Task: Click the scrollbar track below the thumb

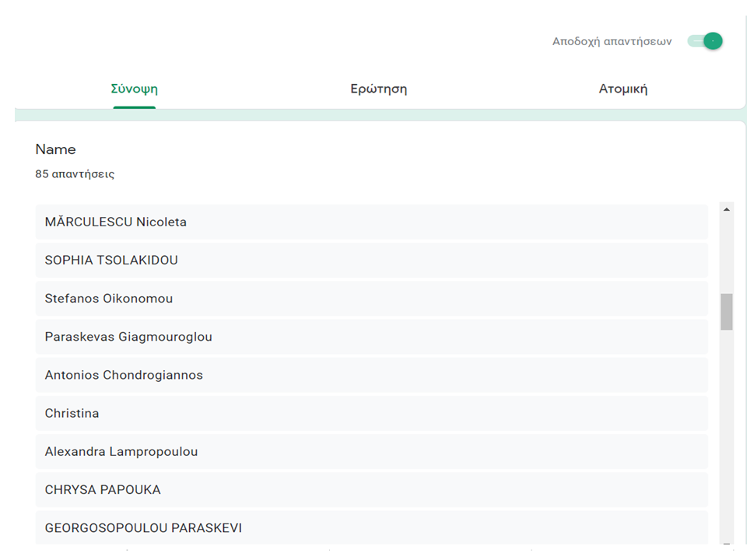Action: pyautogui.click(x=727, y=436)
